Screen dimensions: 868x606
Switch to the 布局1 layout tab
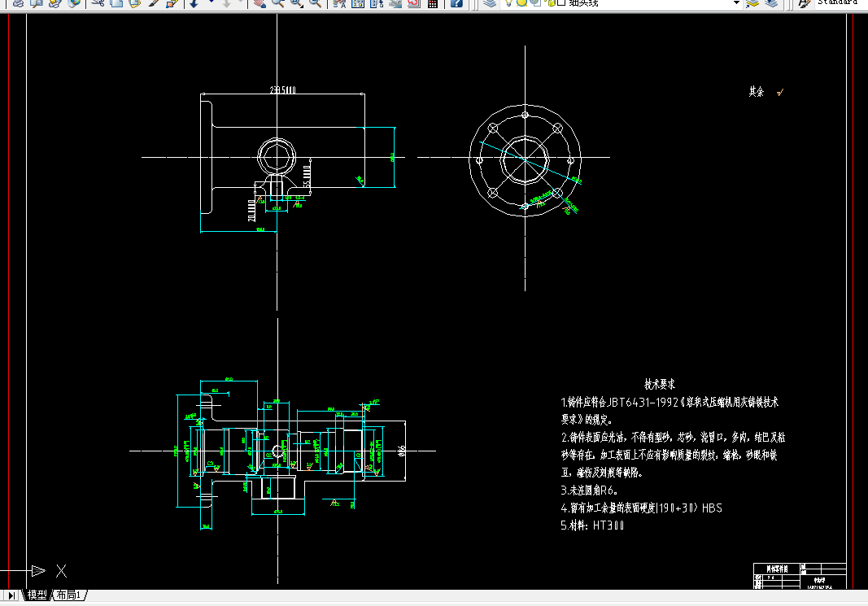[68, 595]
